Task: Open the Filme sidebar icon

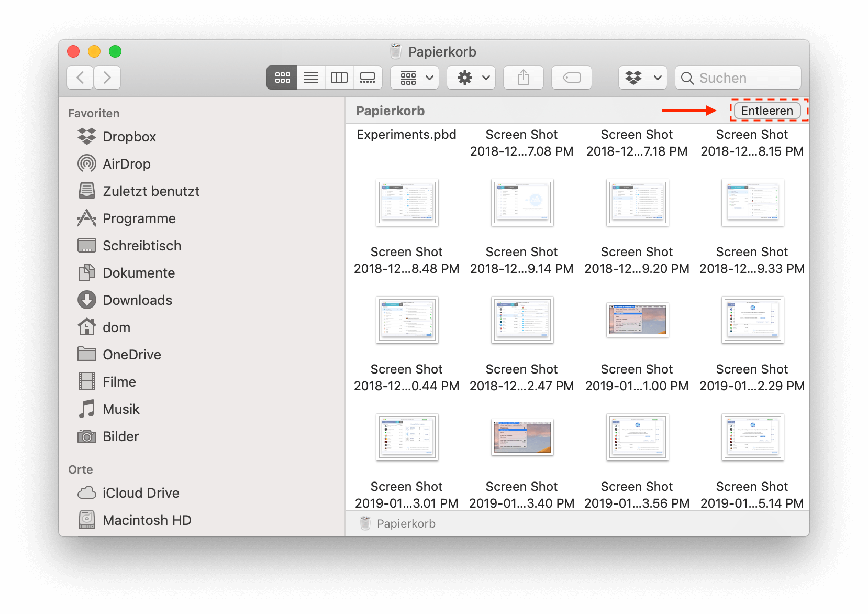Action: pyautogui.click(x=87, y=381)
